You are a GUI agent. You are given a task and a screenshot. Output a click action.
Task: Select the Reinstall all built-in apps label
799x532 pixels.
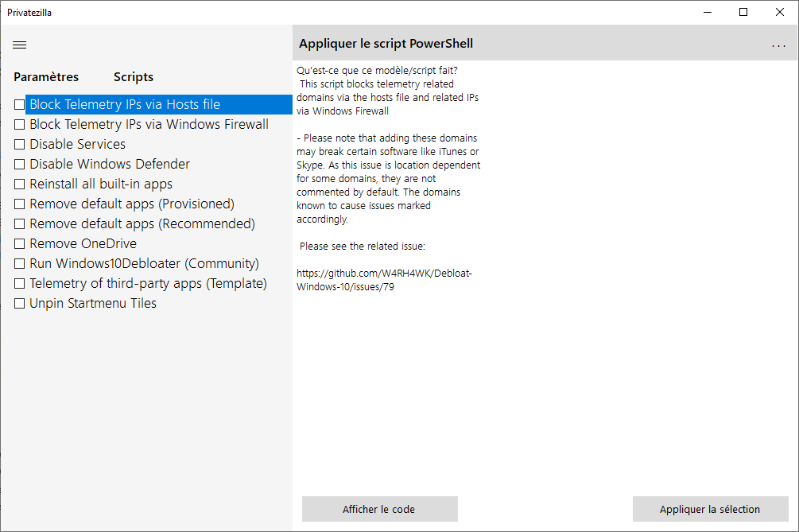click(x=101, y=184)
